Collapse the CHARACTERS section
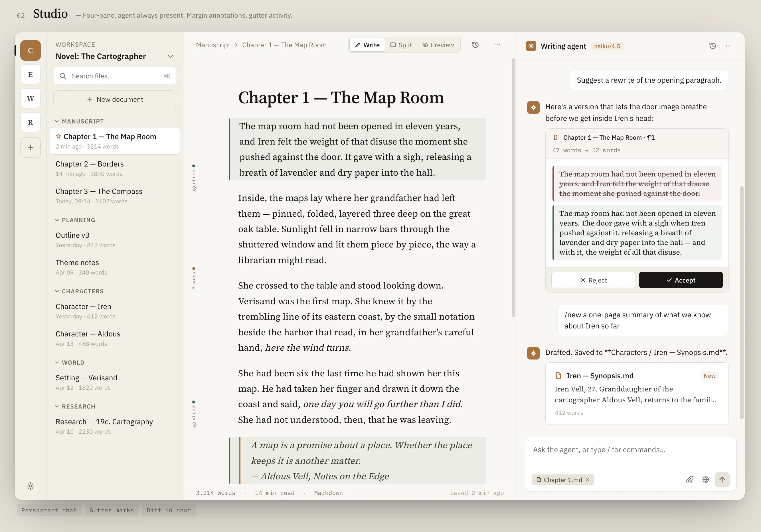The image size is (761, 532). 57,291
